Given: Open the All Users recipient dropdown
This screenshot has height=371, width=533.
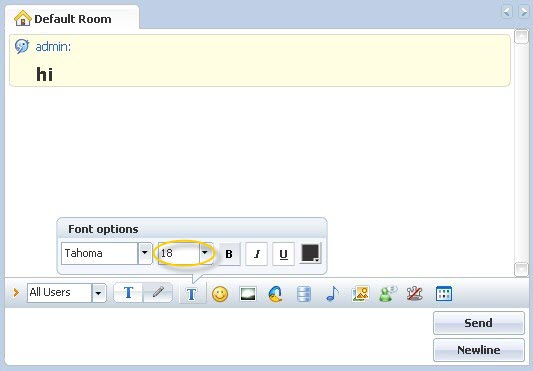Looking at the screenshot, I should (x=99, y=293).
